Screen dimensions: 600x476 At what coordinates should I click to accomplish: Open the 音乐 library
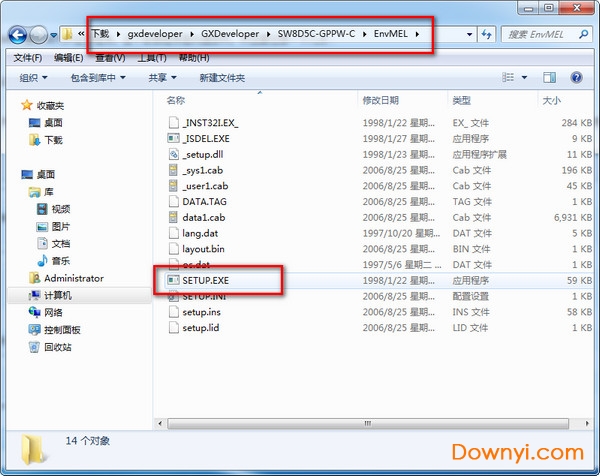(61, 261)
